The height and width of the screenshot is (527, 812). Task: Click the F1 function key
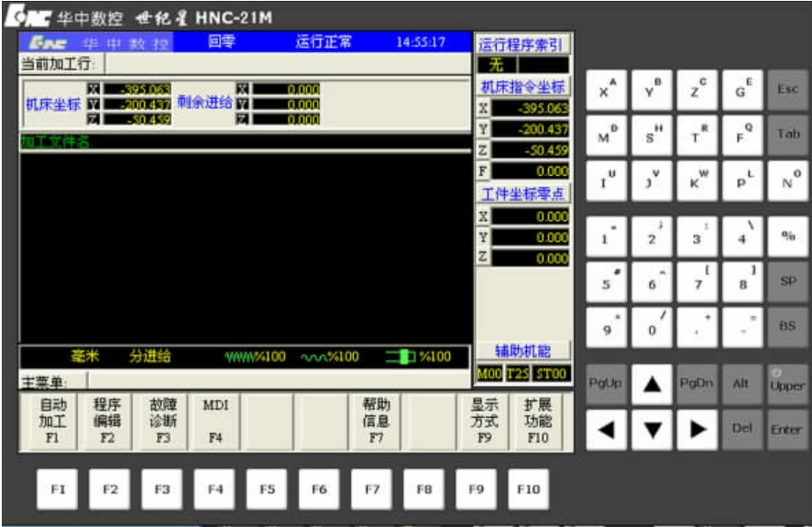58,489
